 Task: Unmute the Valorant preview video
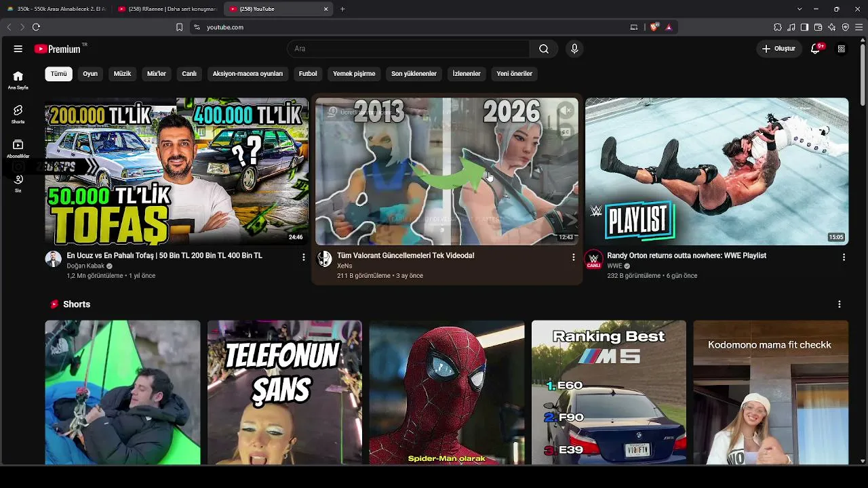pos(566,111)
